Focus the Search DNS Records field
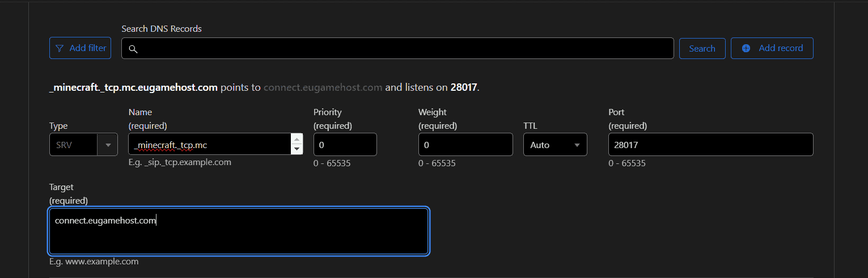 pyautogui.click(x=397, y=48)
